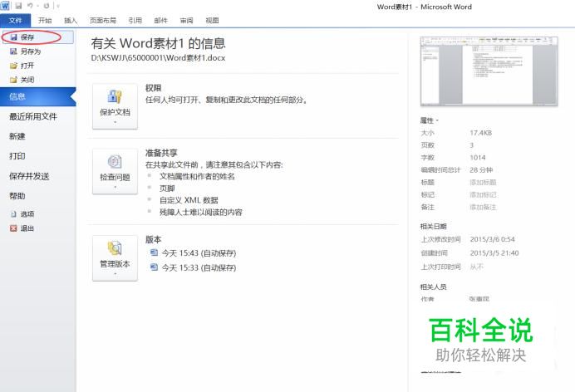This screenshot has width=575, height=392.
Task: Click the word count value 1014
Action: pos(478,158)
